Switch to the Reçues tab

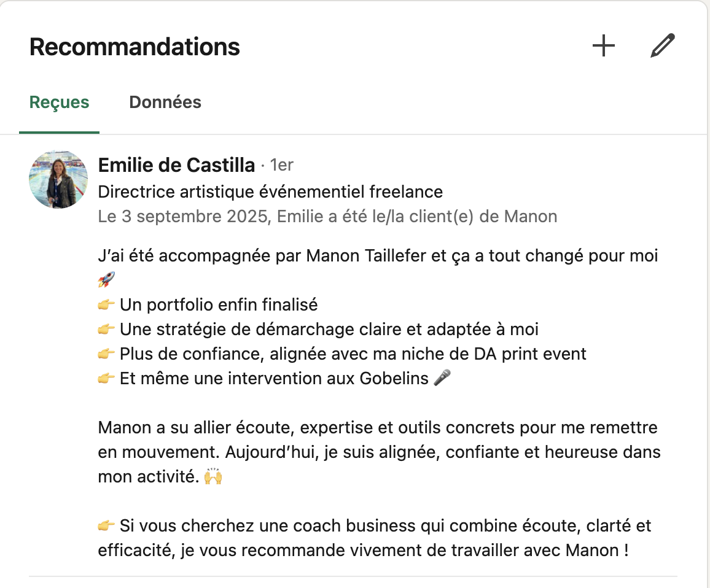(60, 103)
